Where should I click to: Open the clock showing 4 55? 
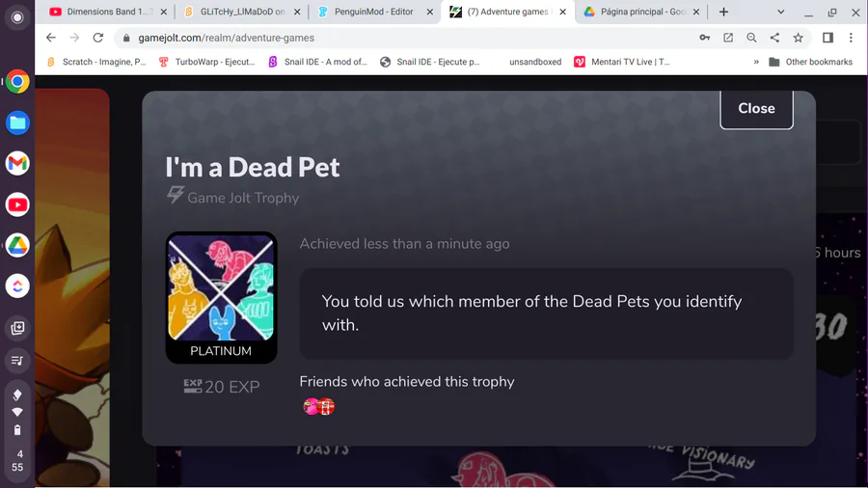[x=17, y=460]
